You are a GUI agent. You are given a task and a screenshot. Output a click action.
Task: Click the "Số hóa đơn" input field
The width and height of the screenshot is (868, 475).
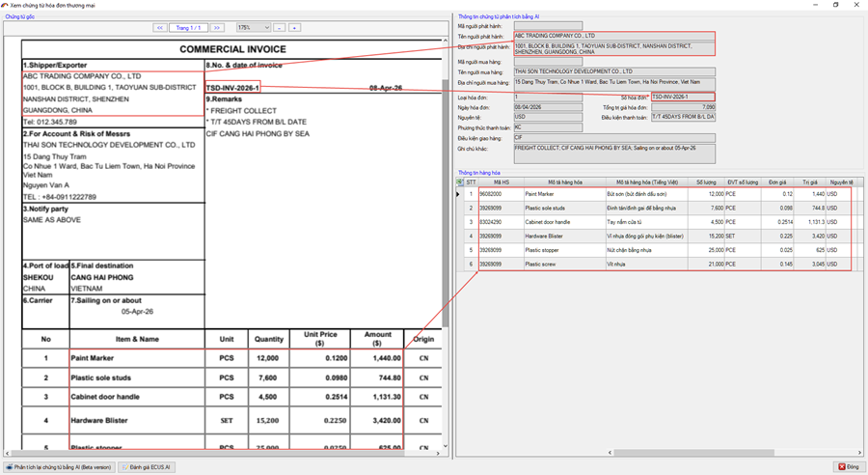coord(683,97)
